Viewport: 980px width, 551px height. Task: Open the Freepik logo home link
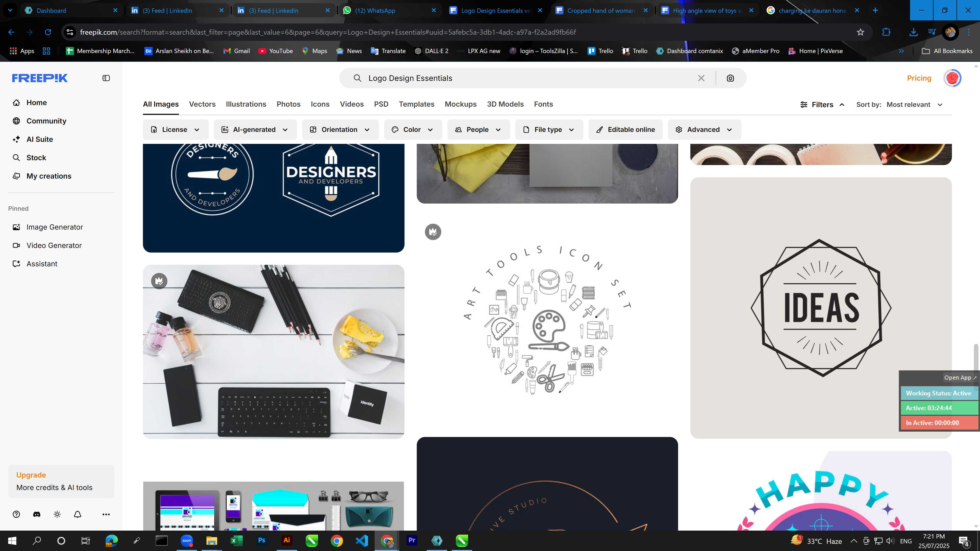40,78
